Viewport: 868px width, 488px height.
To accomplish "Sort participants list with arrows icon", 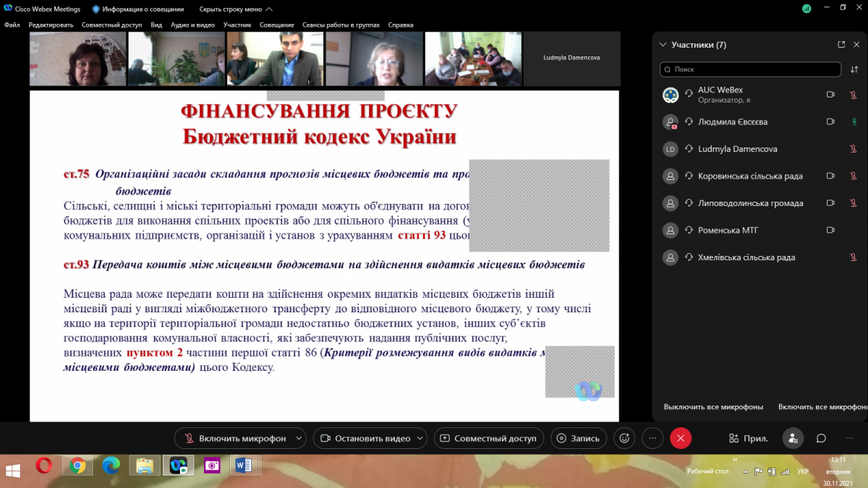I will pyautogui.click(x=854, y=69).
